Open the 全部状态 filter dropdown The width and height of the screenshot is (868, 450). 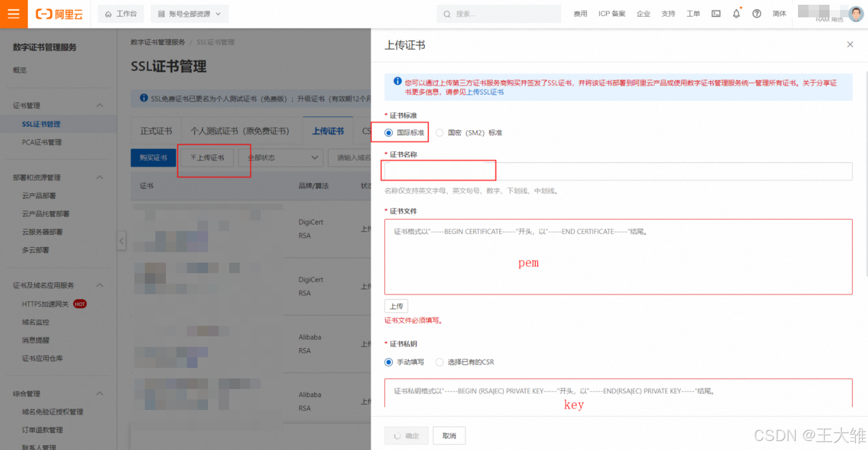[x=281, y=157]
